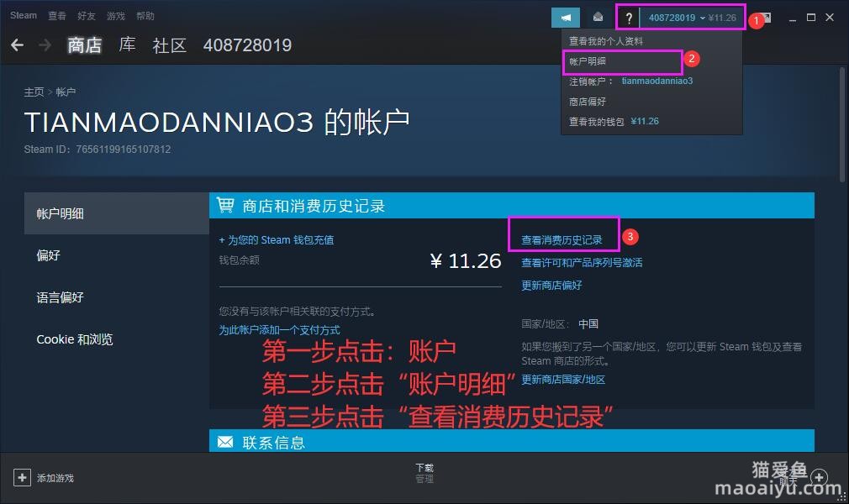Click the 联系信息 section header

click(x=512, y=441)
